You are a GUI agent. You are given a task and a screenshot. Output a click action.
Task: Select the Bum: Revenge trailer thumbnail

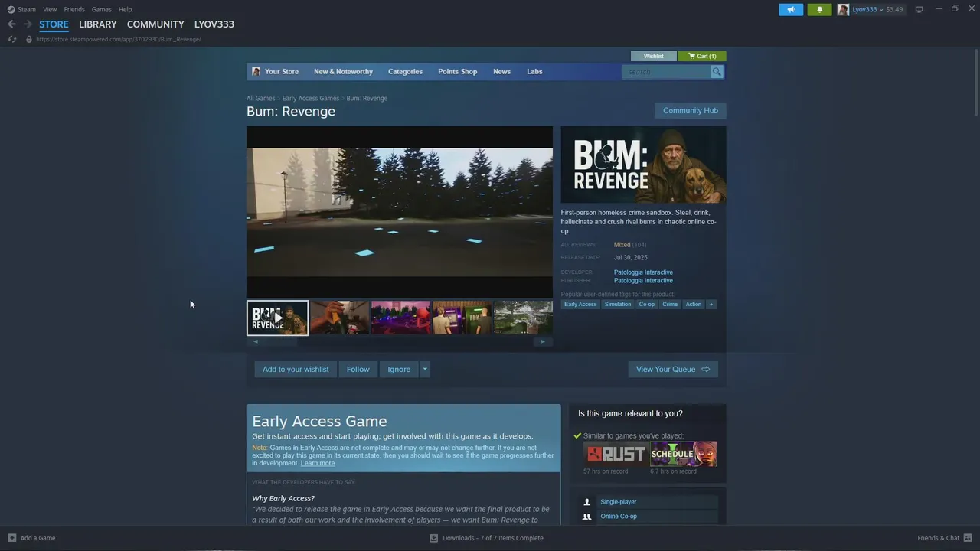[x=277, y=318]
